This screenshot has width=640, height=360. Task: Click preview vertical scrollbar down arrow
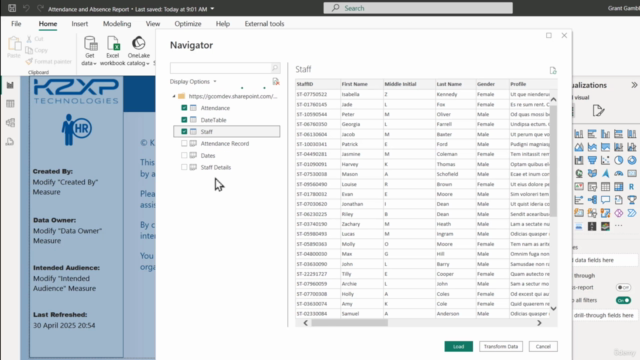click(553, 309)
